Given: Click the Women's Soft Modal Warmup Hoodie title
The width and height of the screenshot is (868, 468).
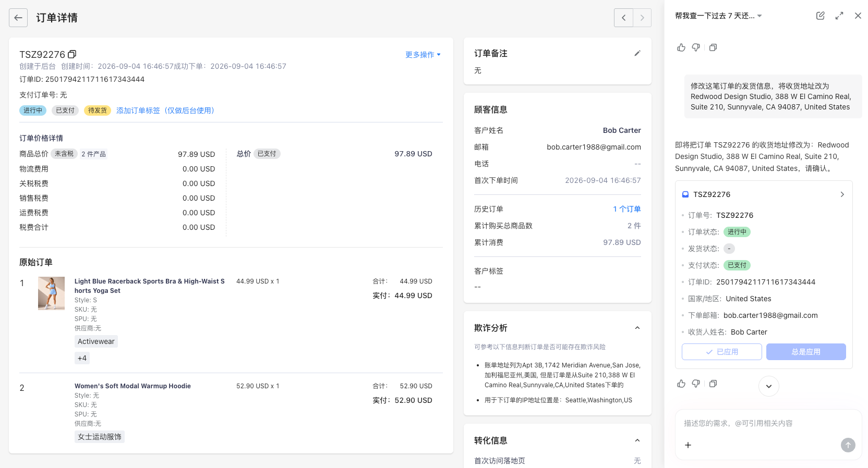Looking at the screenshot, I should [132, 386].
